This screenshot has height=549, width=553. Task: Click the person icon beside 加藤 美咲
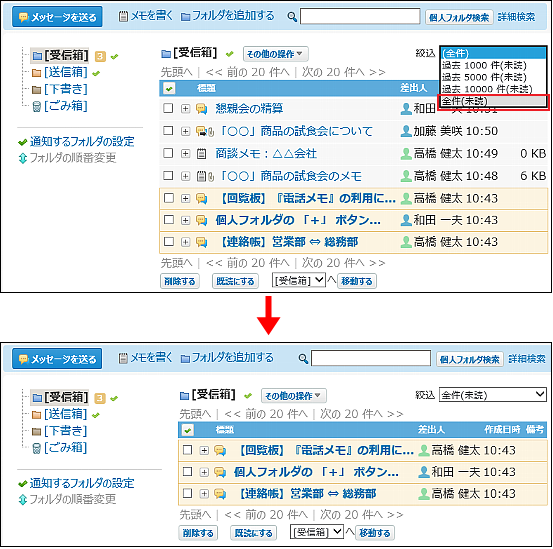pyautogui.click(x=406, y=131)
